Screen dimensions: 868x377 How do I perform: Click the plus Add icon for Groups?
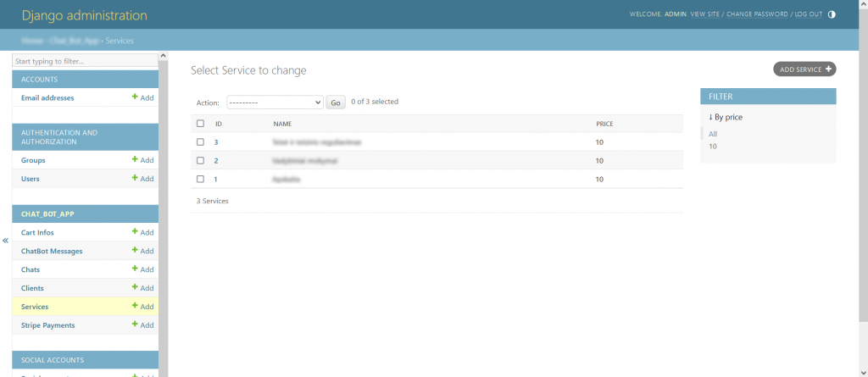142,160
